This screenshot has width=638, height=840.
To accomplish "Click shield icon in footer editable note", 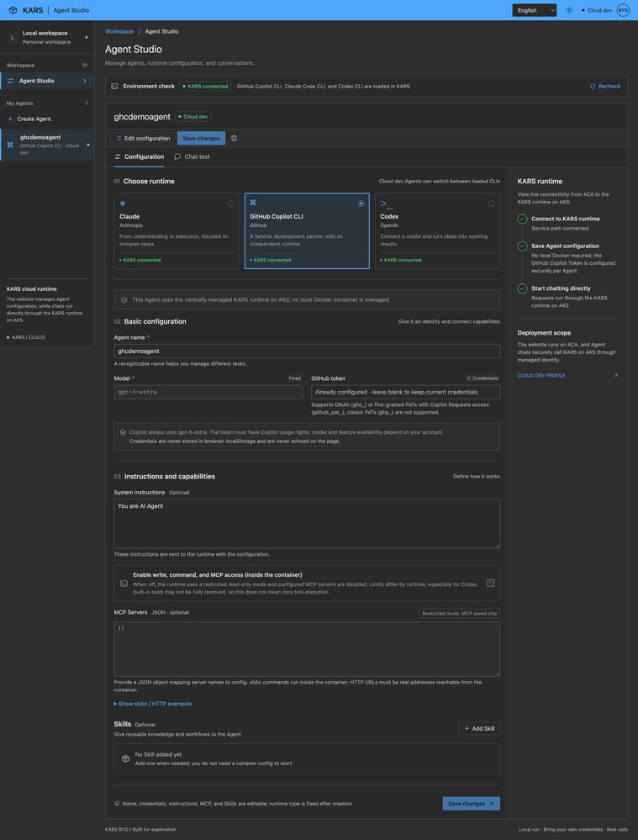I will tap(117, 804).
